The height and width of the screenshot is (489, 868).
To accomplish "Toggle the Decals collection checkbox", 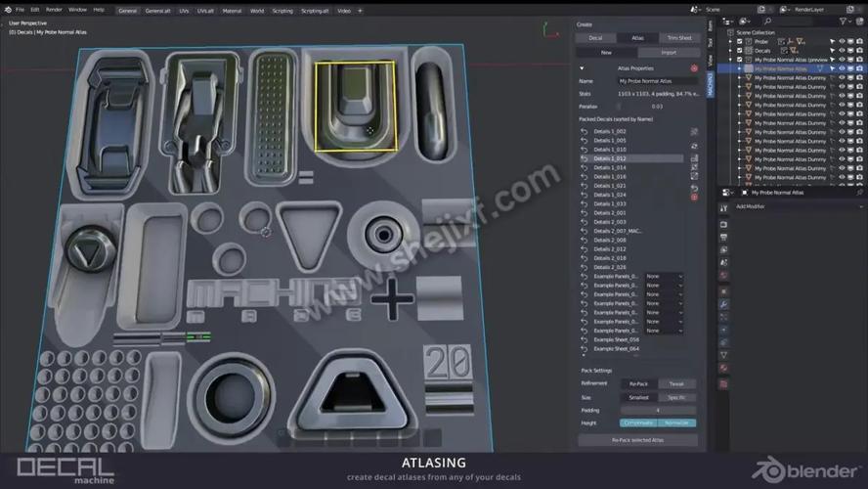I will (740, 51).
